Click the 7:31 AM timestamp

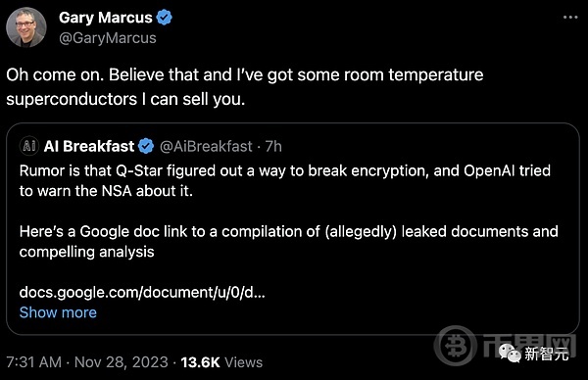33,362
